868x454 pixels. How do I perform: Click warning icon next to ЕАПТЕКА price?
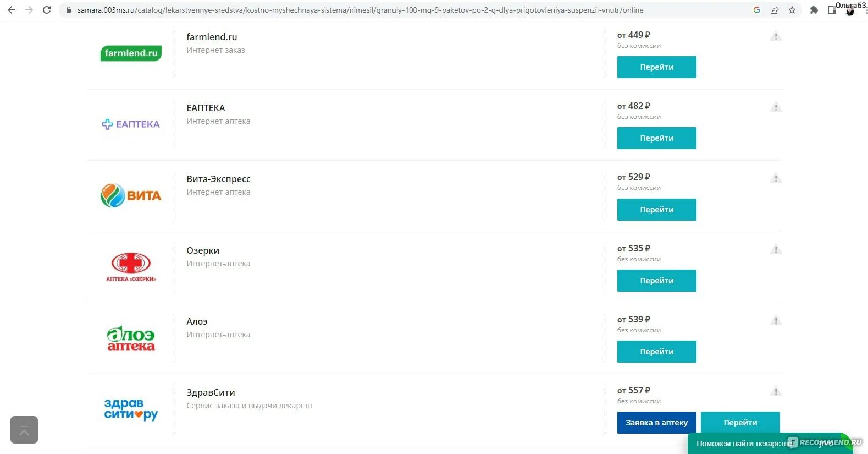pyautogui.click(x=776, y=107)
